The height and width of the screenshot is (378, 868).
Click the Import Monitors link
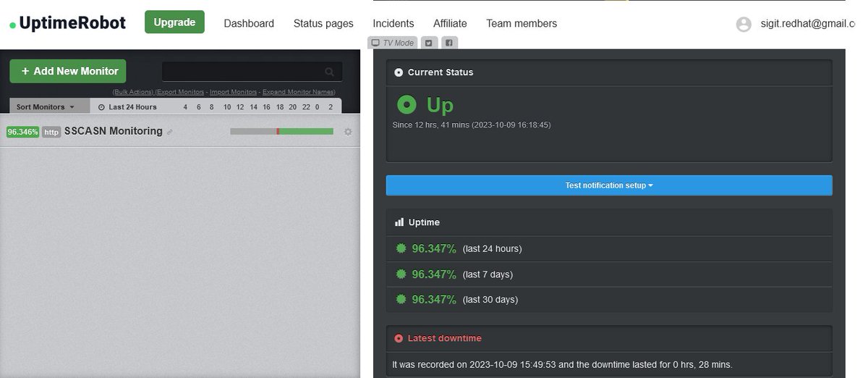[x=233, y=92]
